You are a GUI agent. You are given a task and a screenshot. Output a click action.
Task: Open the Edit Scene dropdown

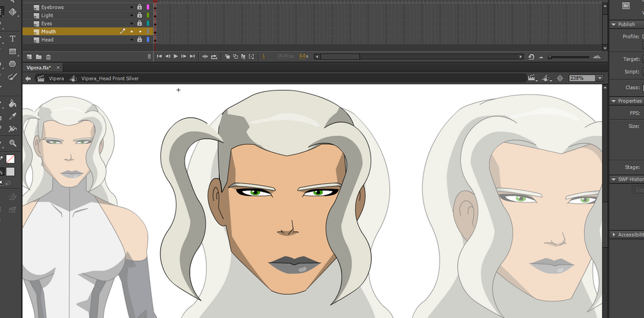(533, 78)
